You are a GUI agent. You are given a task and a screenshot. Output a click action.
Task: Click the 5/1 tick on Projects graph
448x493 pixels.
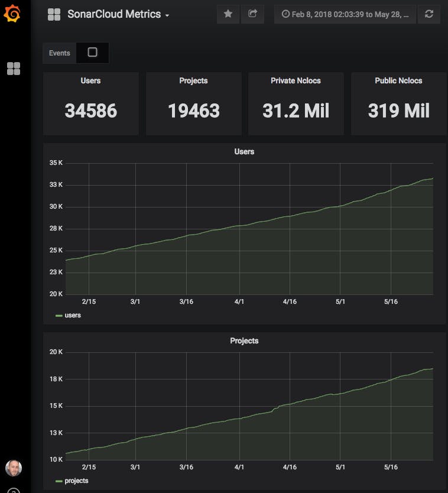[340, 467]
